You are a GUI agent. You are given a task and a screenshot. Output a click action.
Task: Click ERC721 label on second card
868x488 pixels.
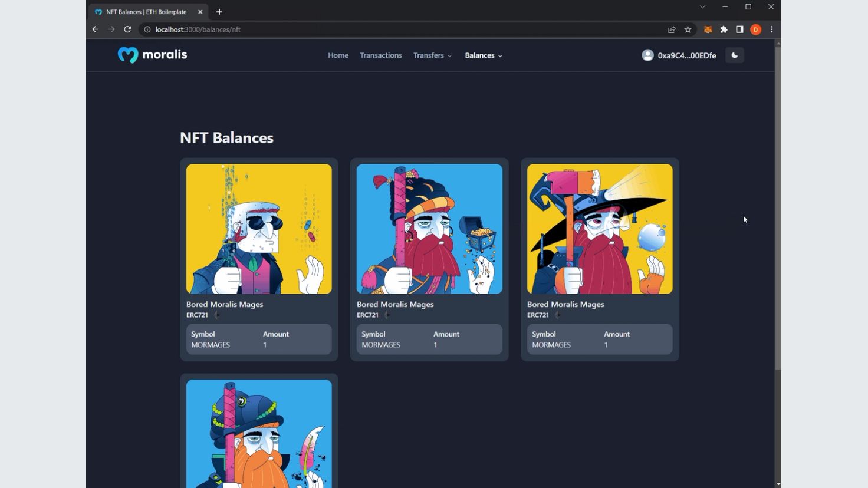367,315
